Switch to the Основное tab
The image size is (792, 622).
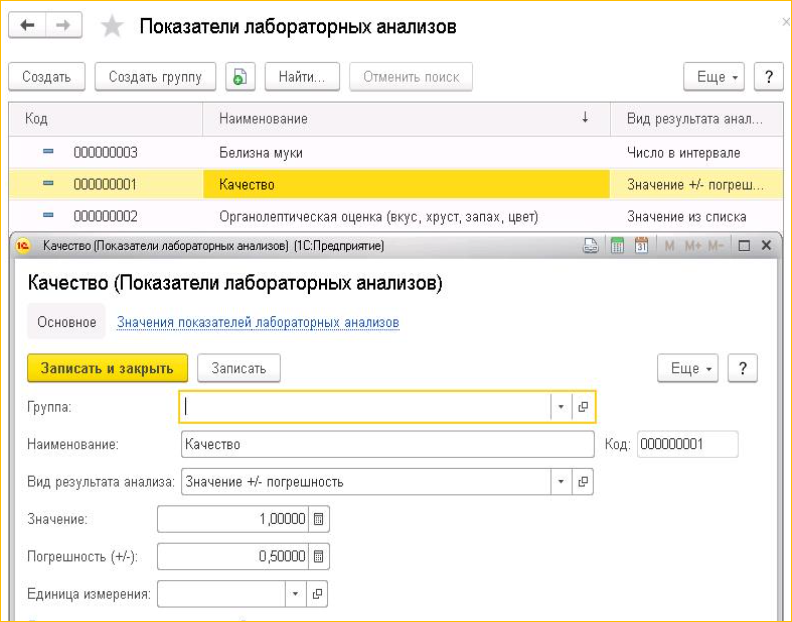(x=66, y=321)
